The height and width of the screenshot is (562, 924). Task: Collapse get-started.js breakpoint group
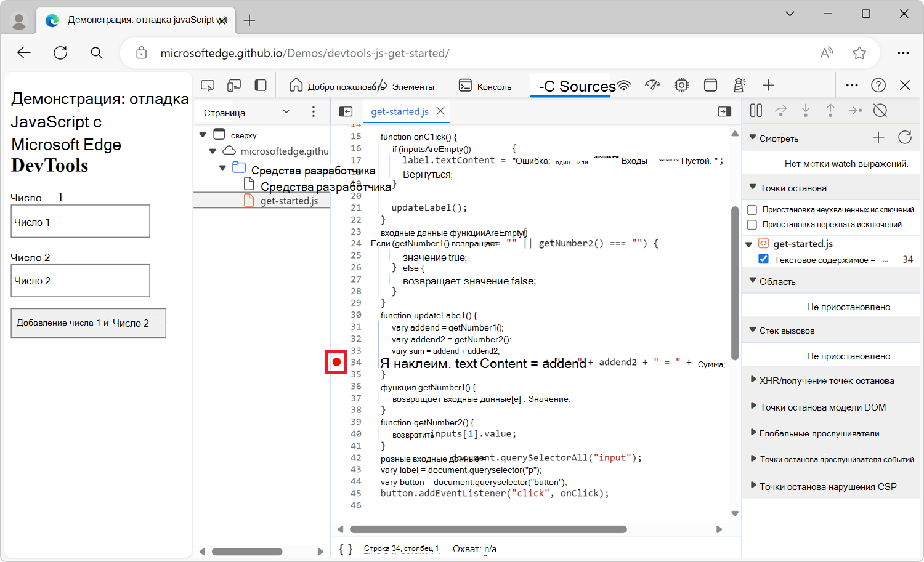(x=749, y=244)
